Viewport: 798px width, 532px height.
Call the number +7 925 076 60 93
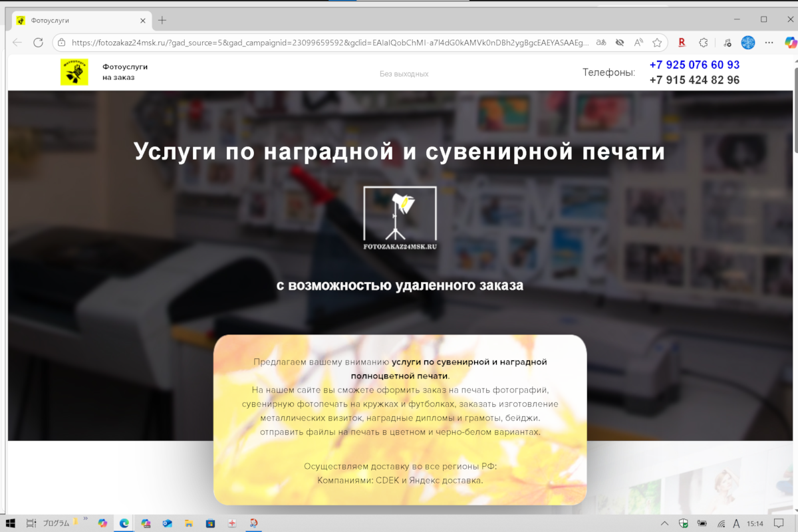click(x=694, y=65)
